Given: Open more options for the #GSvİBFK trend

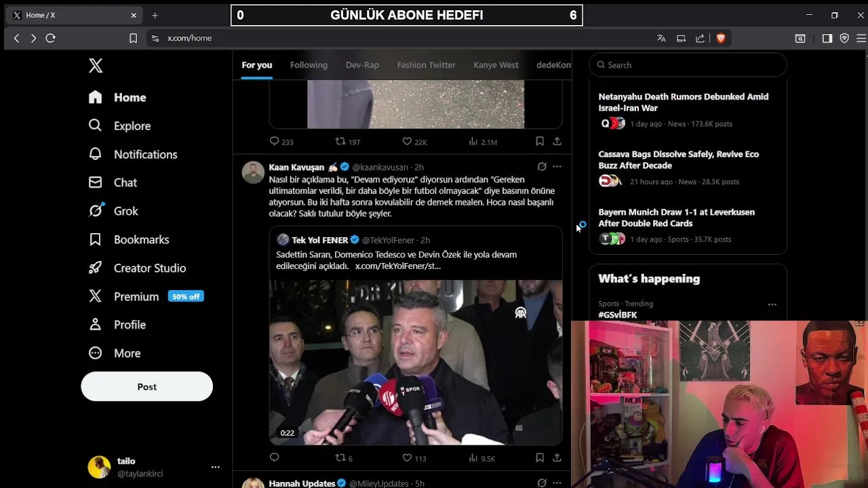Looking at the screenshot, I should (x=772, y=304).
